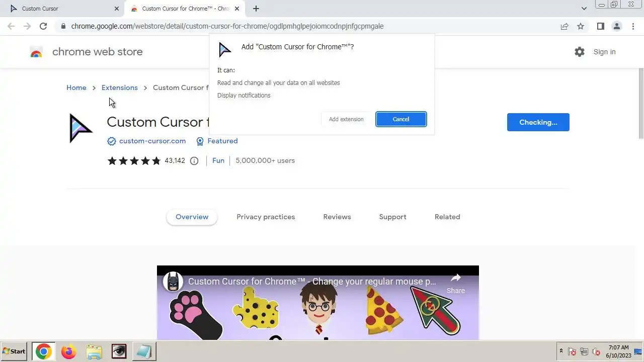Click the video Share arrow icon
This screenshot has width=644, height=362.
coord(456,278)
